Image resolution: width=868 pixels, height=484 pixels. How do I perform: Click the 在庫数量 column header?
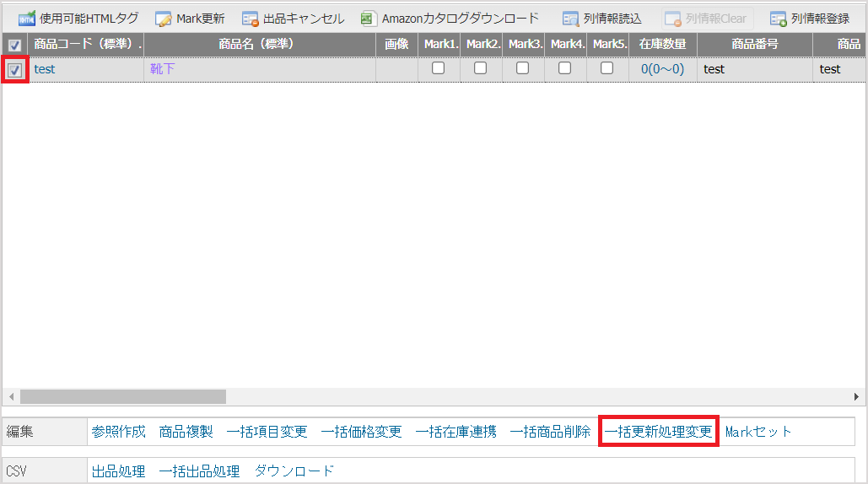tap(663, 44)
